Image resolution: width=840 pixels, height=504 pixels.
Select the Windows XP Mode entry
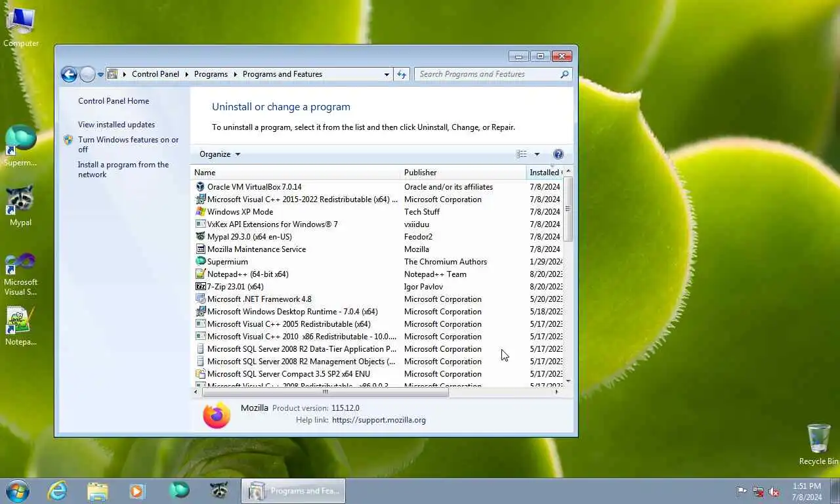377,212
